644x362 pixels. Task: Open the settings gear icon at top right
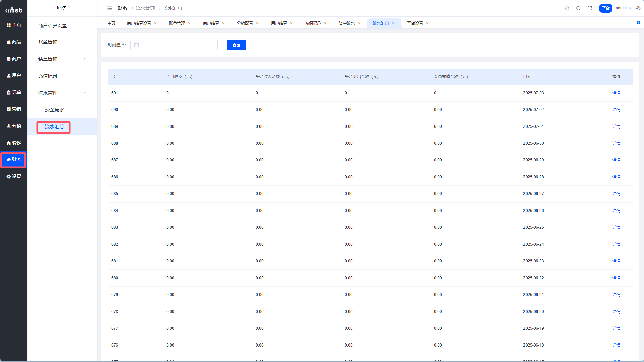[638, 8]
